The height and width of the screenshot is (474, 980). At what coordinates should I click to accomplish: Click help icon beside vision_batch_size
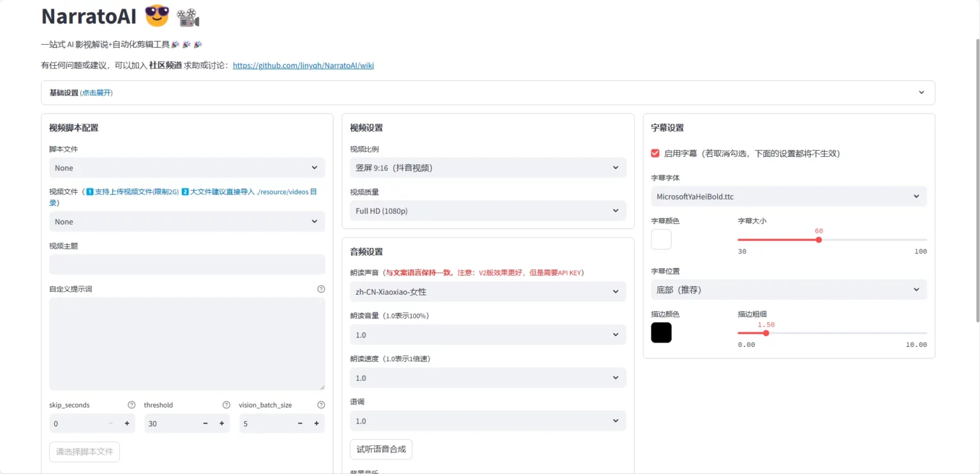point(321,405)
